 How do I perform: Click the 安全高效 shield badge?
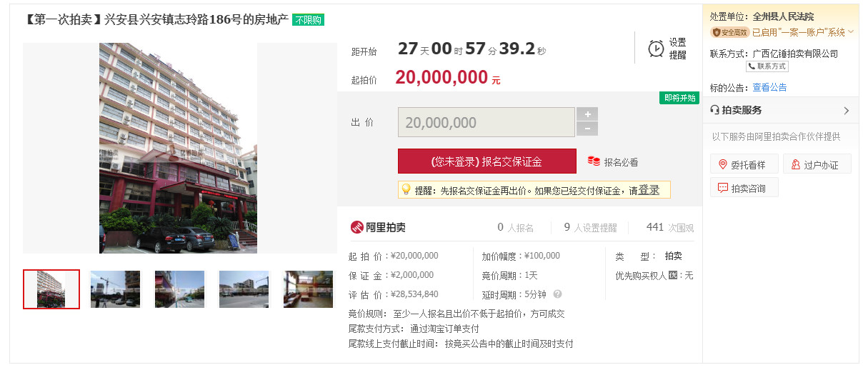[x=729, y=32]
